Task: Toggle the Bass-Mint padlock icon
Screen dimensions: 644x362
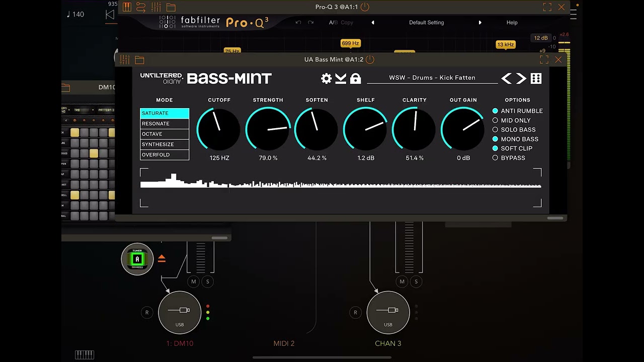Action: point(355,78)
